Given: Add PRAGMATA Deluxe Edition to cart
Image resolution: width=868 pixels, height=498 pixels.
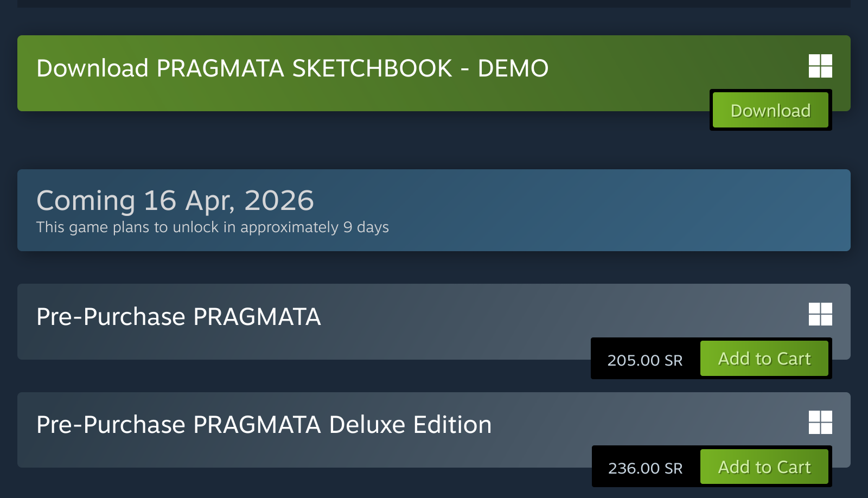Looking at the screenshot, I should 764,467.
